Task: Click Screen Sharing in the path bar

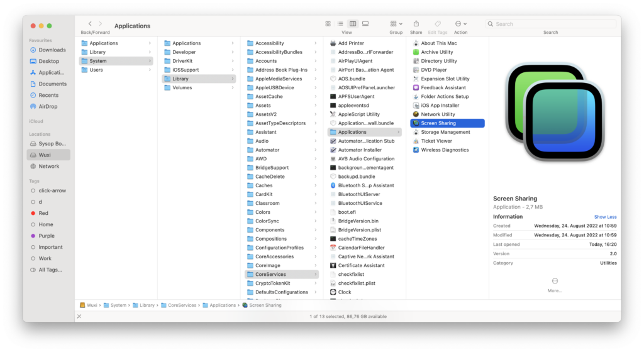Action: click(262, 305)
